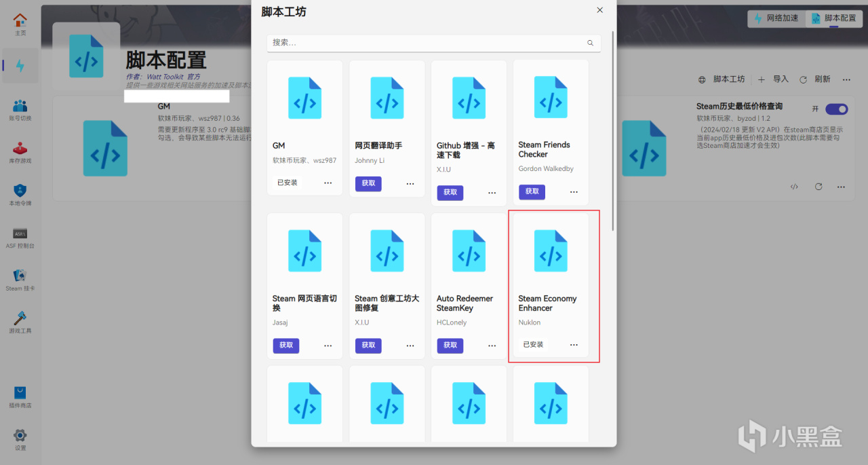This screenshot has height=465, width=868.
Task: Click author name Jasaj
Action: pyautogui.click(x=280, y=322)
